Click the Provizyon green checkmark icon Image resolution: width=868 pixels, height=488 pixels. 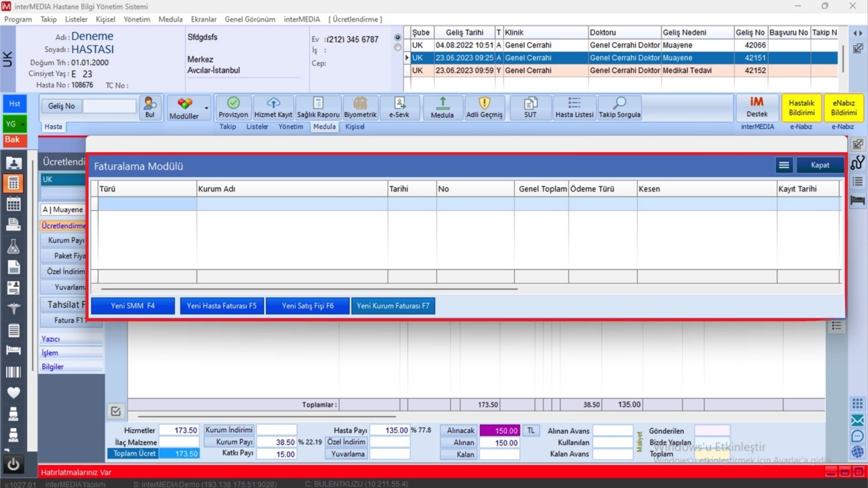(x=233, y=103)
